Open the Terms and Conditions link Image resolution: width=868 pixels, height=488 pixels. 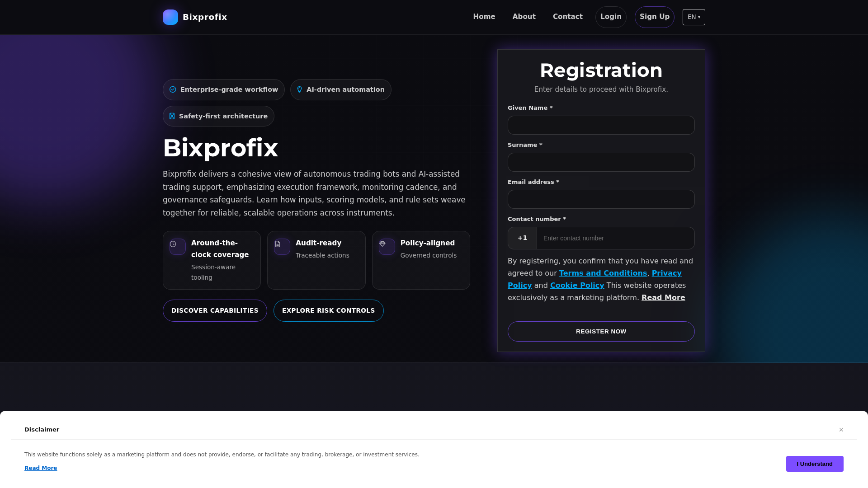(603, 273)
